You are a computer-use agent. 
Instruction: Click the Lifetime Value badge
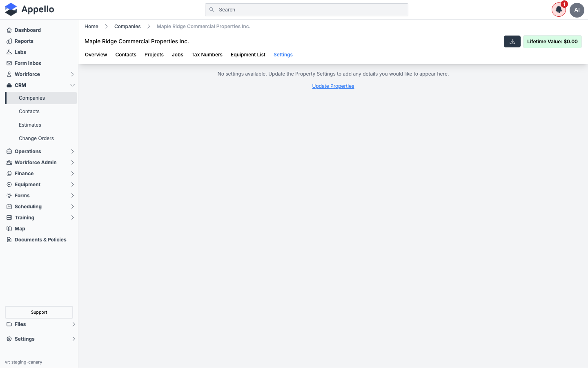pyautogui.click(x=552, y=42)
